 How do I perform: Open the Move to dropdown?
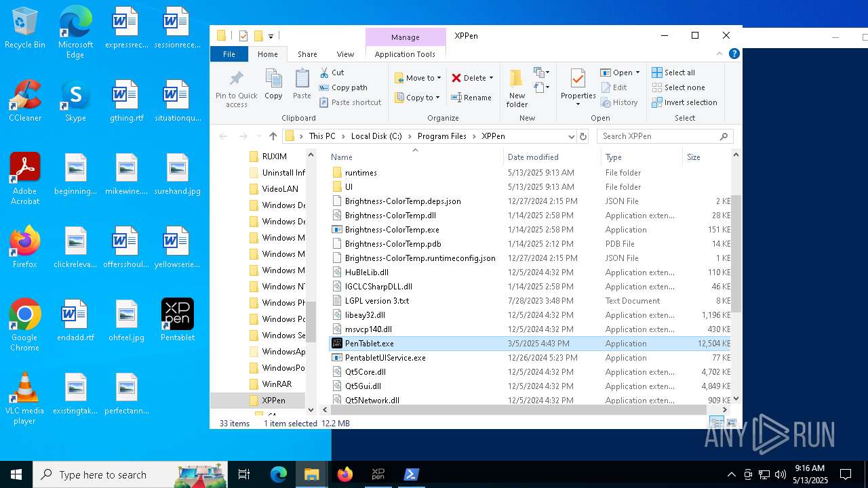[418, 78]
